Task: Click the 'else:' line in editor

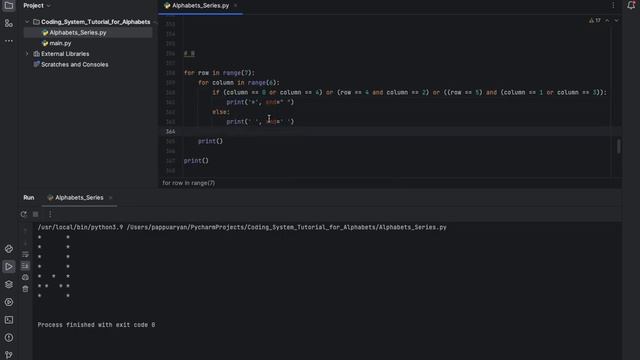Action: point(221,112)
